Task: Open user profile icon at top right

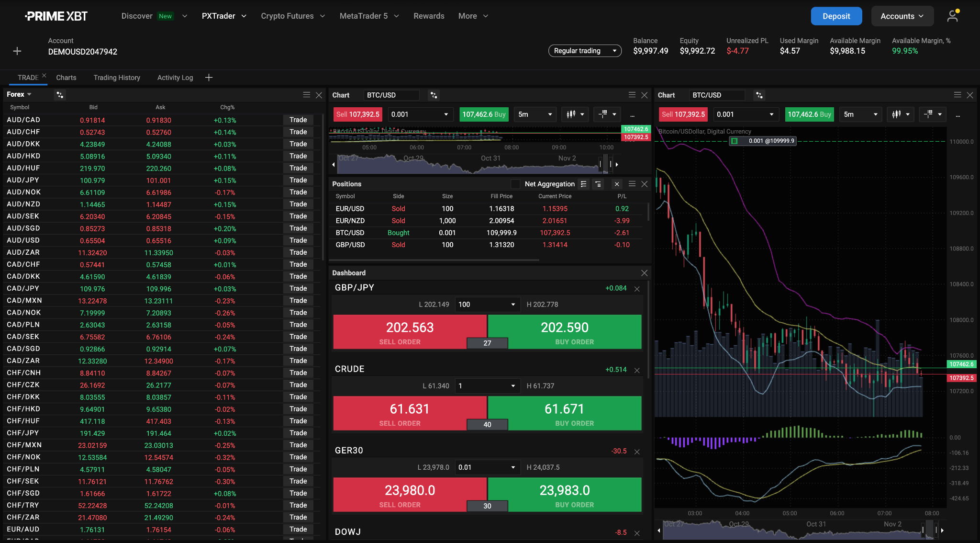Action: coord(953,16)
